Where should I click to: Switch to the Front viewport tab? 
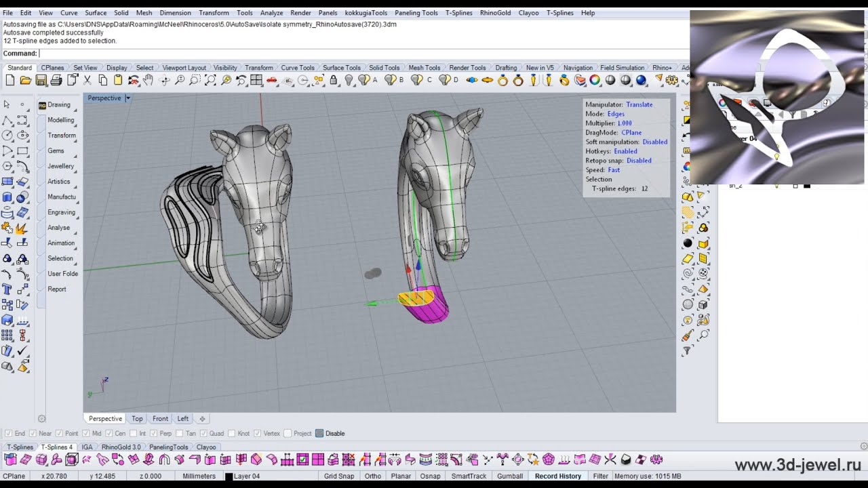point(160,419)
